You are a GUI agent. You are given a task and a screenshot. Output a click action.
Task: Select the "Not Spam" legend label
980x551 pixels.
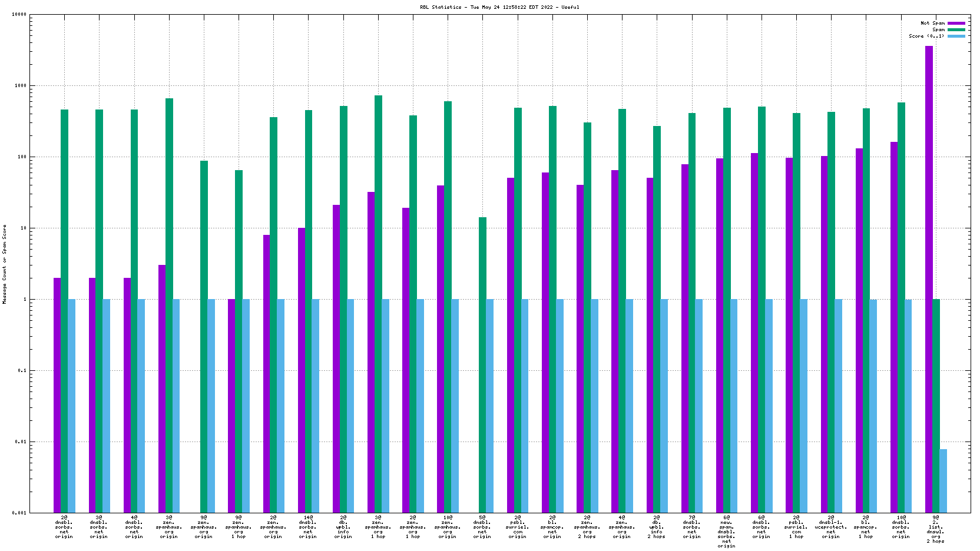tap(932, 24)
